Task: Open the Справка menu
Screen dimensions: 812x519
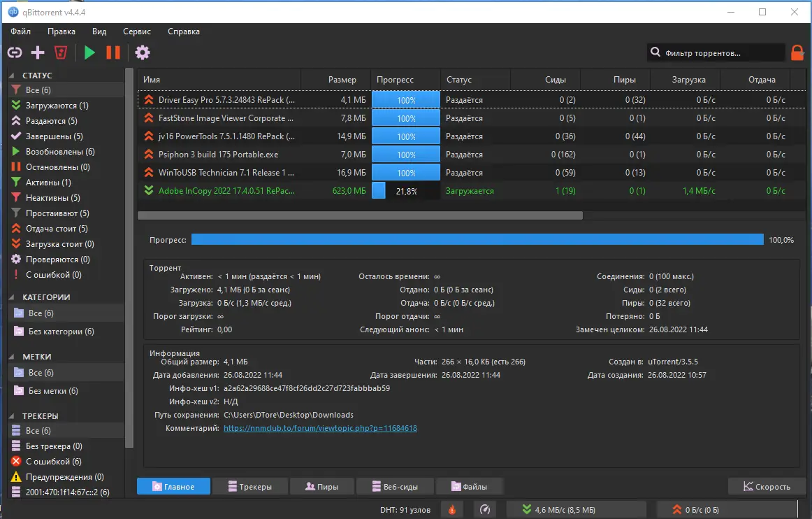Action: pos(183,31)
